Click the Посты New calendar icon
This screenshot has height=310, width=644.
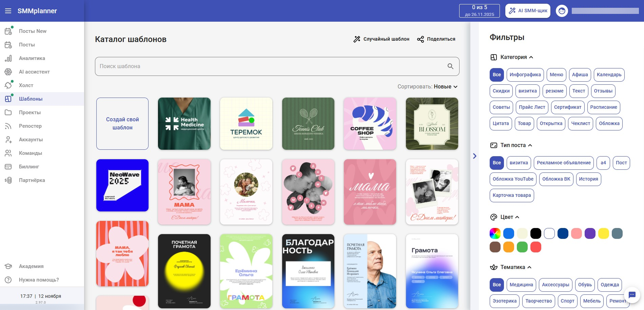click(8, 31)
